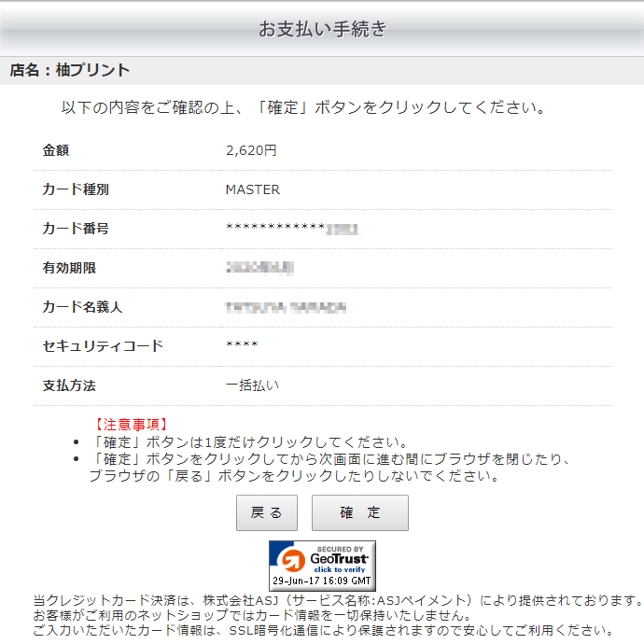This screenshot has width=644, height=644.
Task: Click the カード種別 row label
Action: [x=76, y=189]
